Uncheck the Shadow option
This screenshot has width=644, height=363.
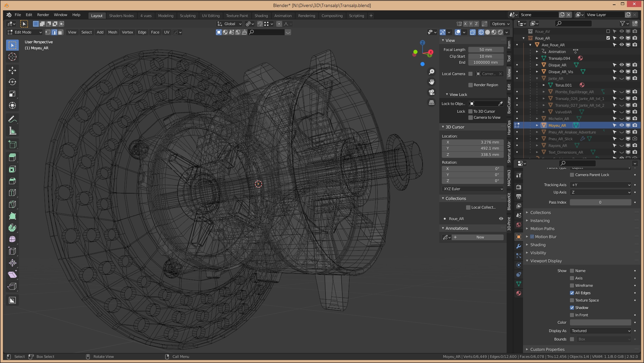(572, 308)
